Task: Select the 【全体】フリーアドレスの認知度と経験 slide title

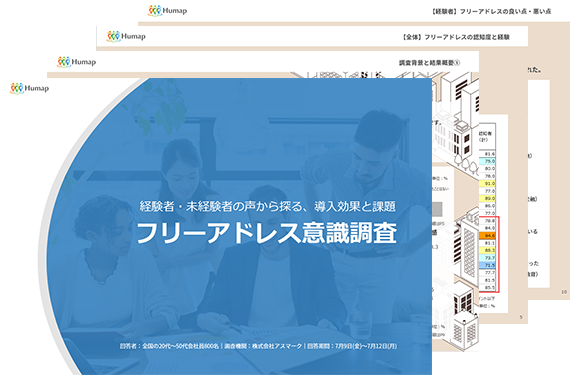Action: point(456,37)
